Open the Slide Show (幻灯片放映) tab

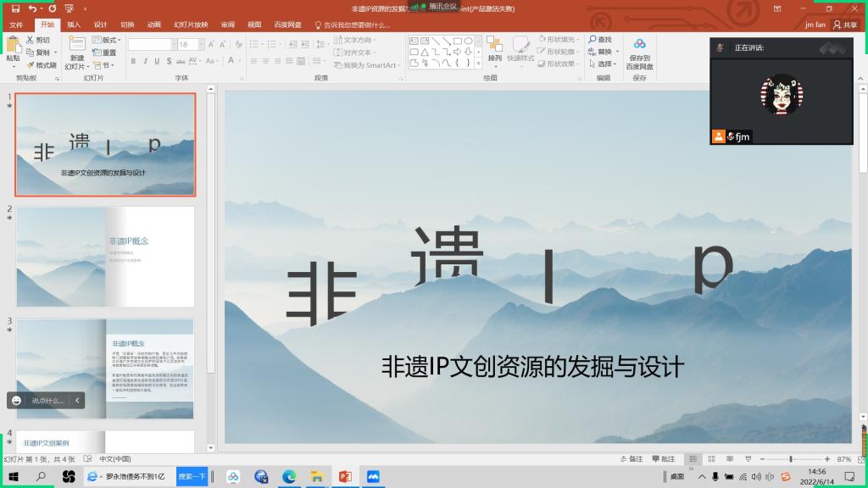click(191, 25)
